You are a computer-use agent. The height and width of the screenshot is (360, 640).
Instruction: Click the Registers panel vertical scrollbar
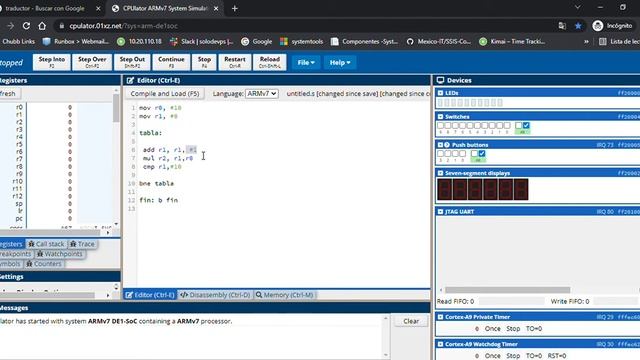(116, 108)
